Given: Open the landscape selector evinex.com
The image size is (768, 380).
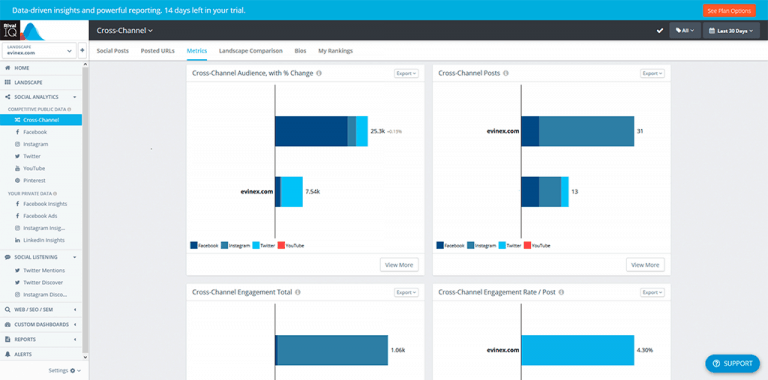Looking at the screenshot, I should click(39, 50).
